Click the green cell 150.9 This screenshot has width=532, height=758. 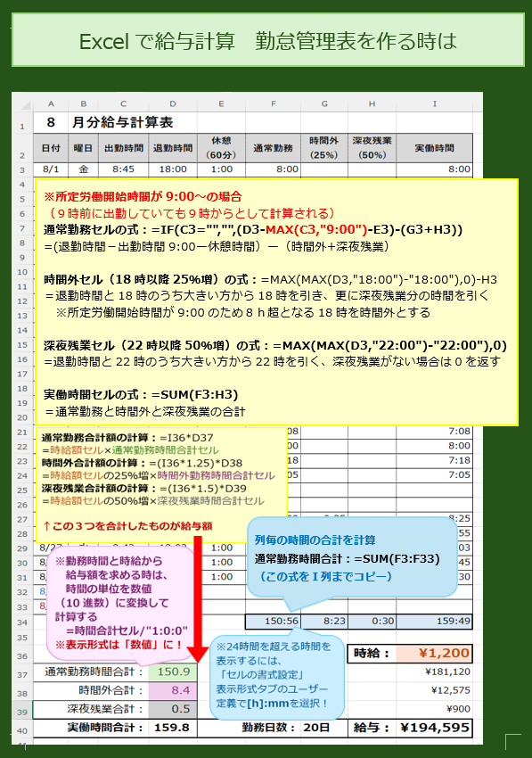(173, 672)
